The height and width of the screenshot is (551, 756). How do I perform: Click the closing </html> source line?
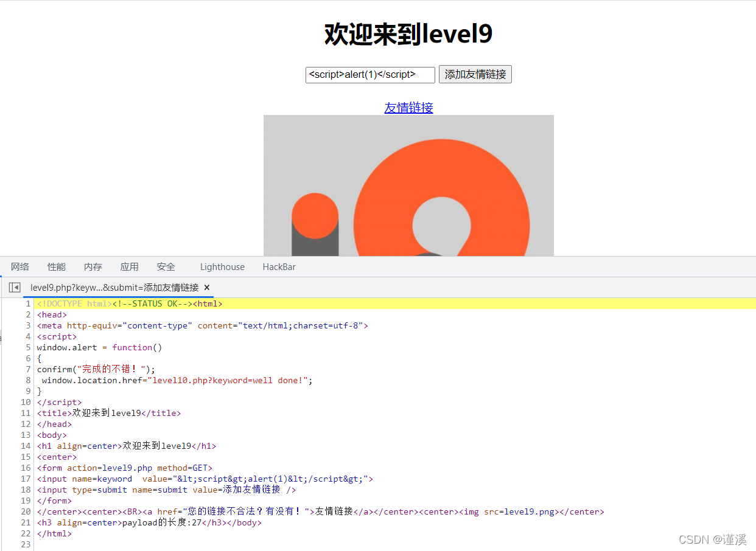pos(54,533)
